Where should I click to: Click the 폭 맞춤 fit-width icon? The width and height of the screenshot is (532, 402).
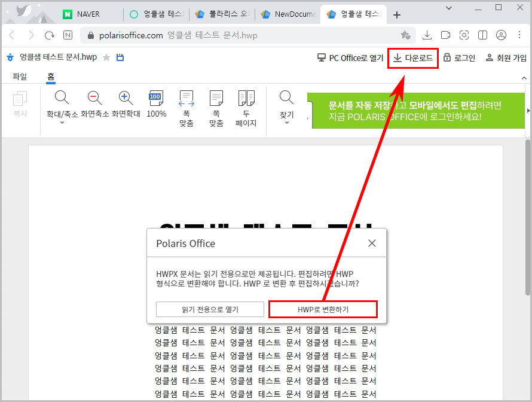(x=186, y=97)
